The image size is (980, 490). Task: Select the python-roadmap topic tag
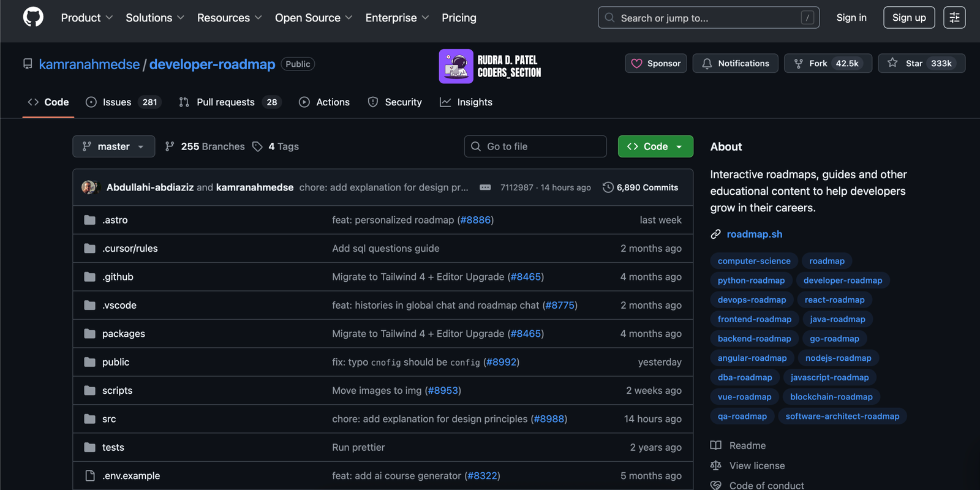click(751, 281)
